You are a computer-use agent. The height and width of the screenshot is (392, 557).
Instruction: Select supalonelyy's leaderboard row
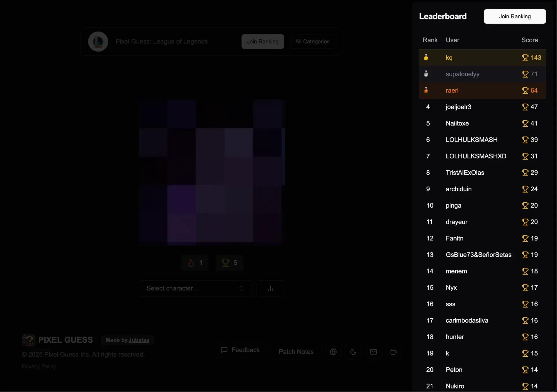click(x=482, y=74)
